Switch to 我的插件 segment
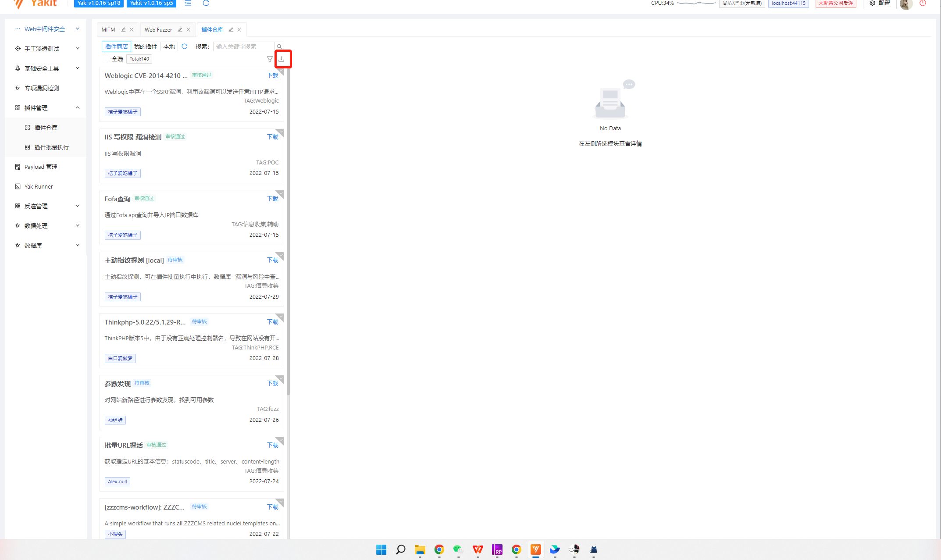Screen dimensions: 941x560 [146, 46]
